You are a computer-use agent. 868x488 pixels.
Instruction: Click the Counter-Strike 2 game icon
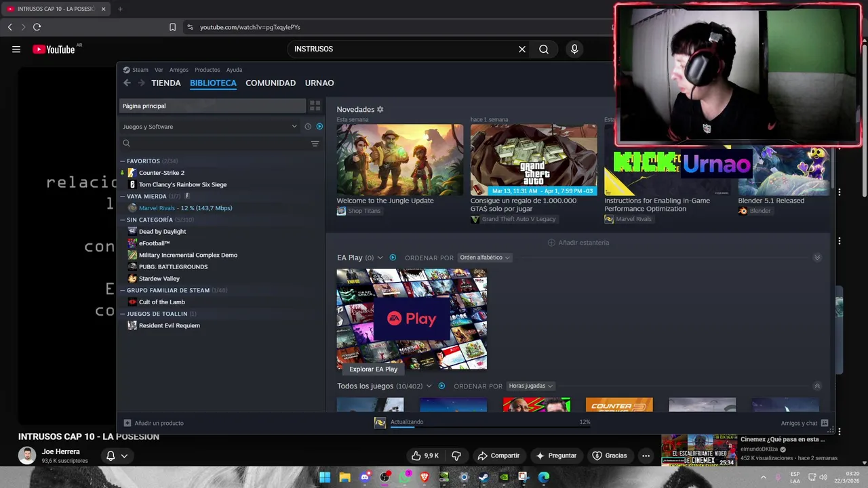coord(132,173)
